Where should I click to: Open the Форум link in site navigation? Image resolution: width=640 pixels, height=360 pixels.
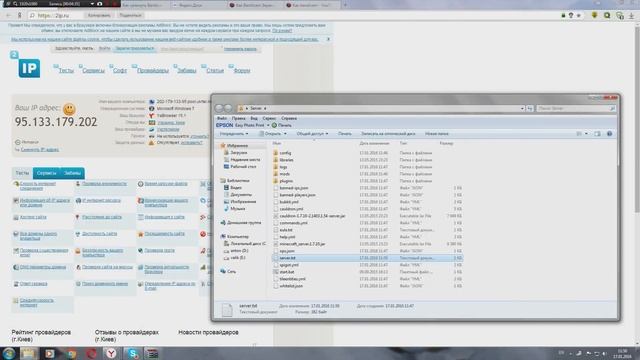coord(242,71)
